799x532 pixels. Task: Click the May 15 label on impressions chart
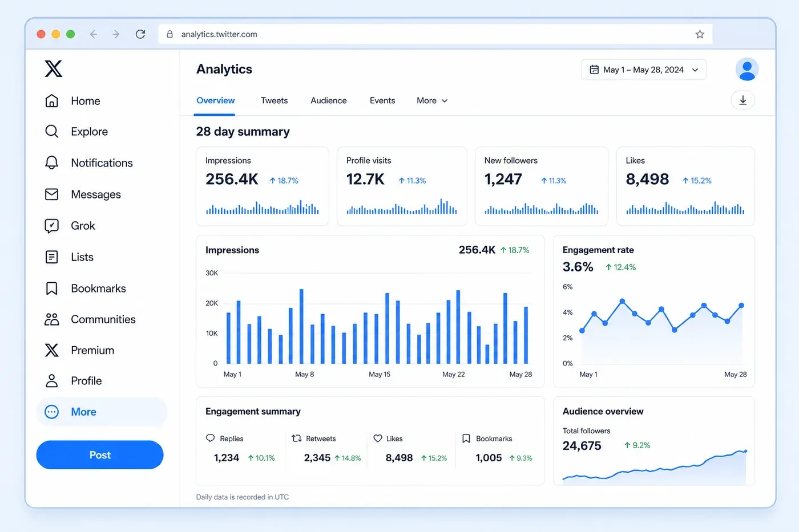(380, 375)
